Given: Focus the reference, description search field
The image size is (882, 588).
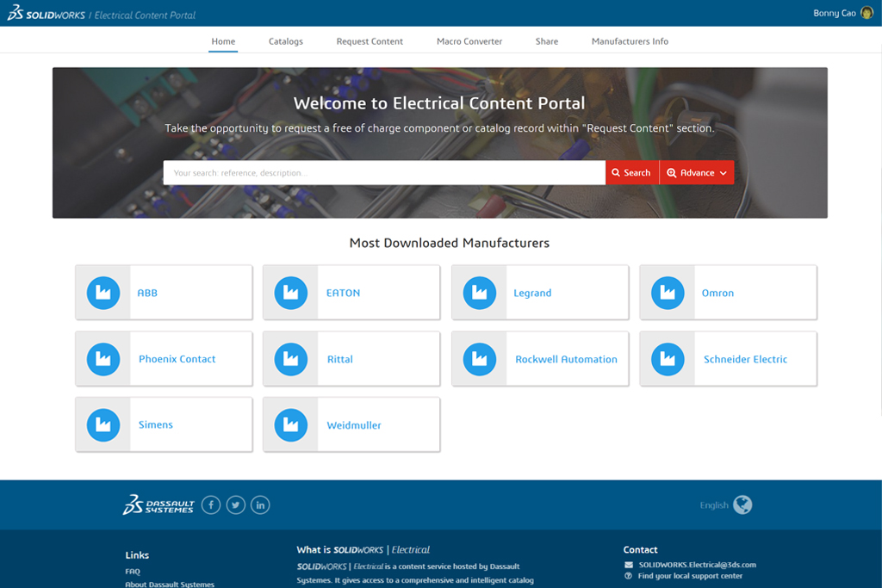Looking at the screenshot, I should point(384,172).
